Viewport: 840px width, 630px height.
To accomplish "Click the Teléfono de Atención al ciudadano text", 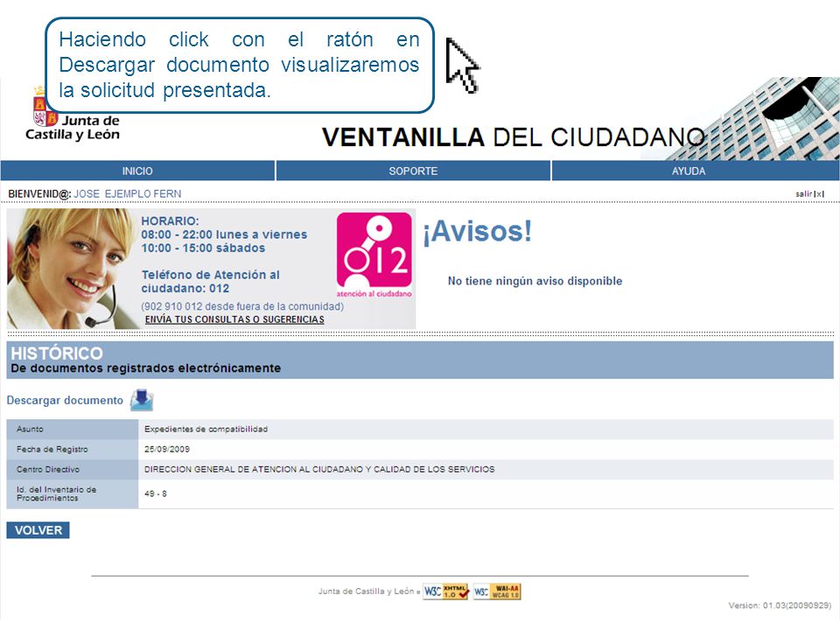I will (211, 281).
